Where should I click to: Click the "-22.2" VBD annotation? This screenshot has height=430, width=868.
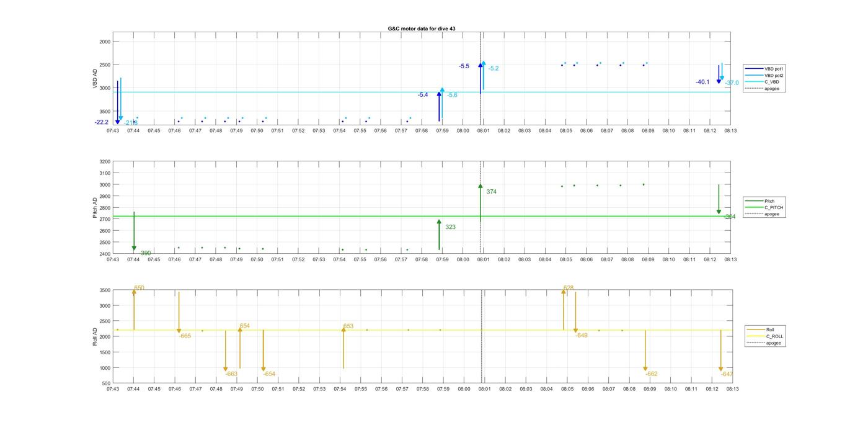(x=102, y=122)
